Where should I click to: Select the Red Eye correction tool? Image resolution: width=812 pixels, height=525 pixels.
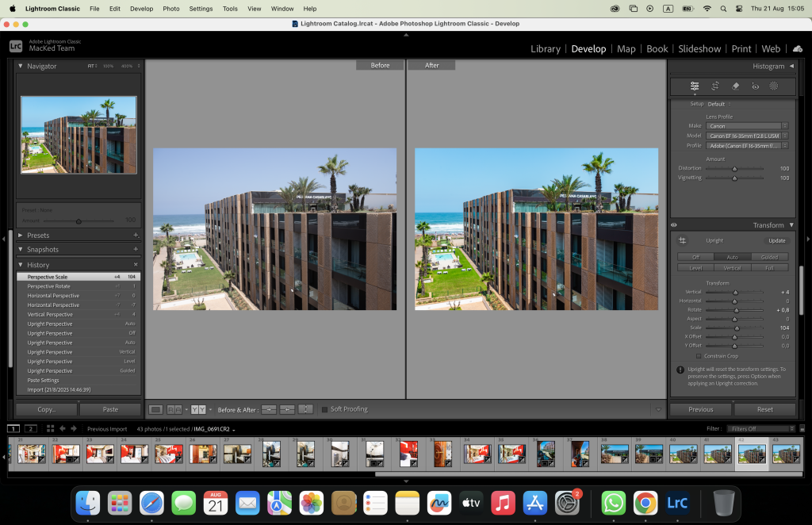coord(755,86)
